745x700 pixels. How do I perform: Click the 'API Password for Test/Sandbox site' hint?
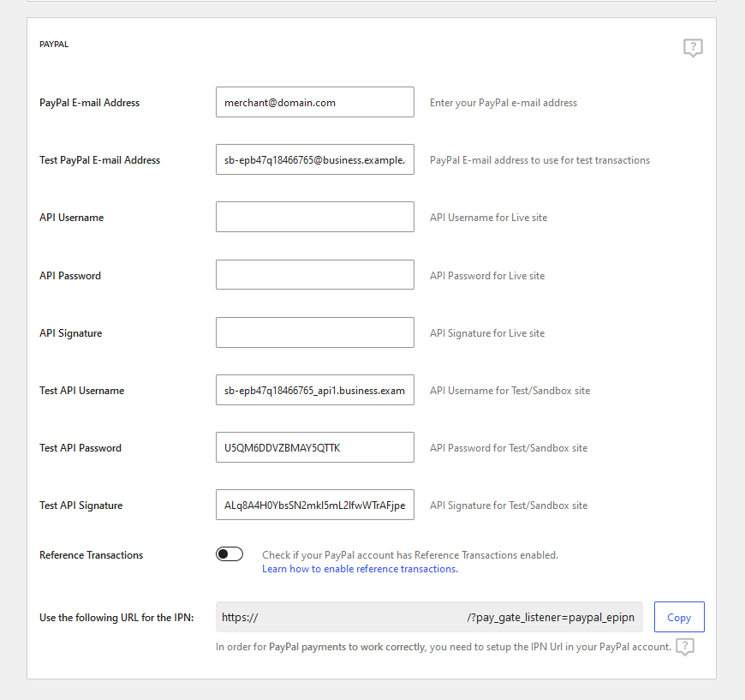(x=509, y=448)
